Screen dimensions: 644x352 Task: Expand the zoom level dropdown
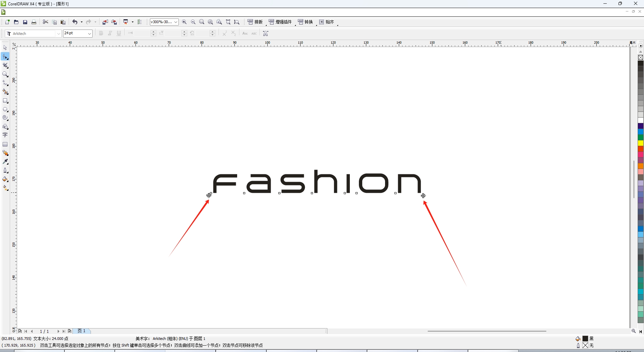[x=175, y=22]
